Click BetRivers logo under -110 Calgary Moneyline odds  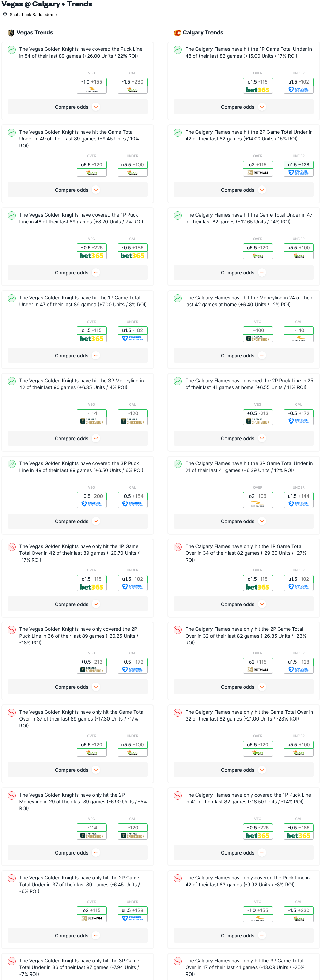click(298, 338)
